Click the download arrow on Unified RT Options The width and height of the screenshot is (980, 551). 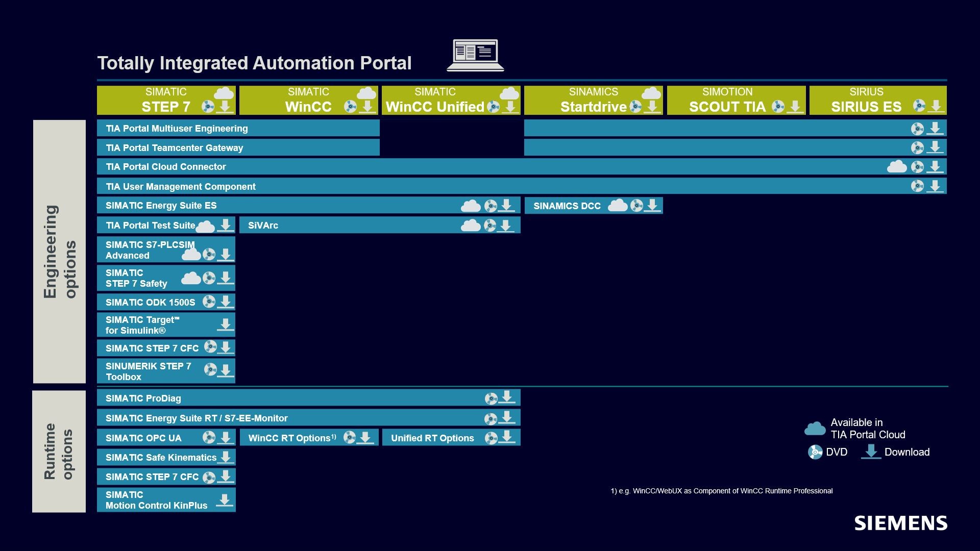click(x=506, y=437)
